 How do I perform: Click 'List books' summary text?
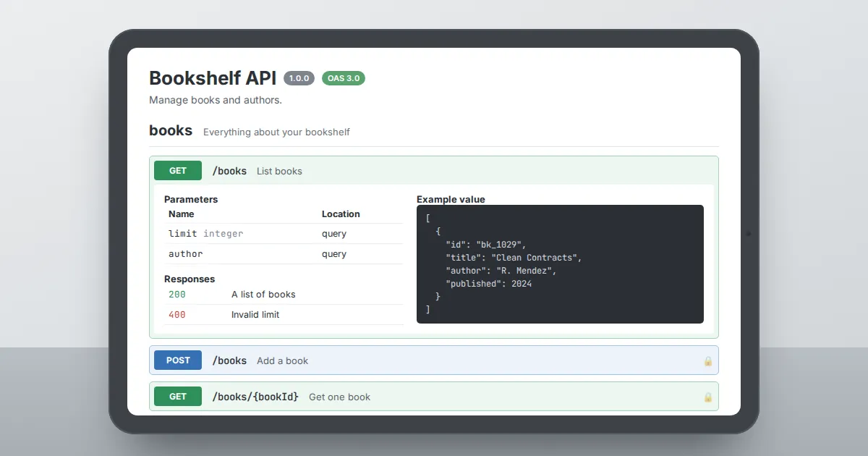tap(279, 172)
